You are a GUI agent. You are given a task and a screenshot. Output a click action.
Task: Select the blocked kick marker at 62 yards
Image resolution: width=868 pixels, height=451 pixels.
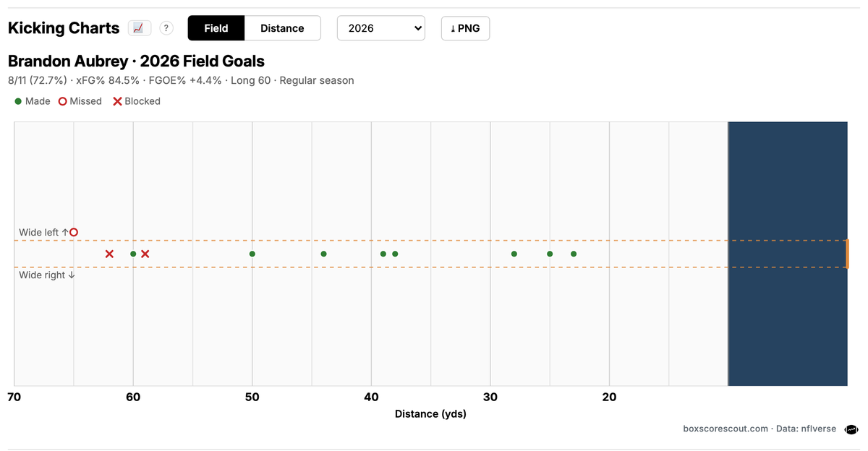[109, 254]
